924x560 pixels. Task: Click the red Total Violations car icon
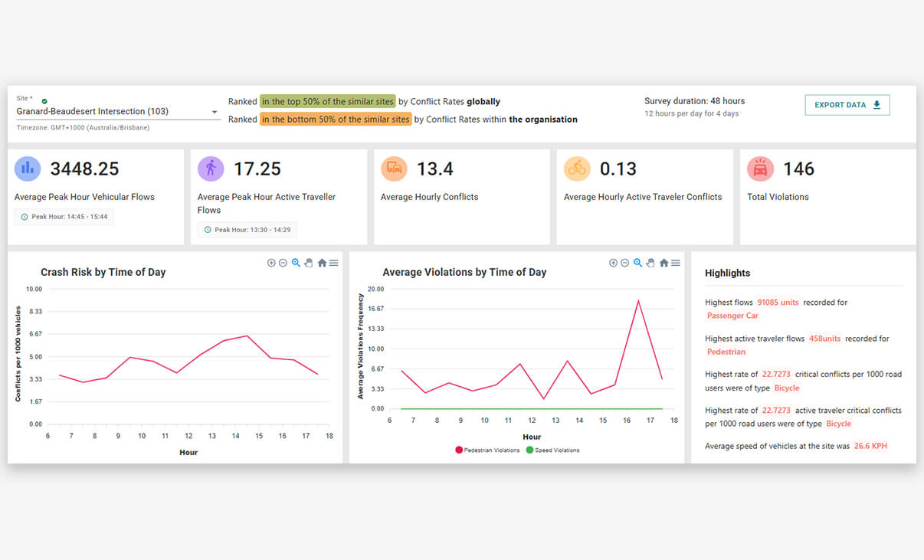point(760,169)
